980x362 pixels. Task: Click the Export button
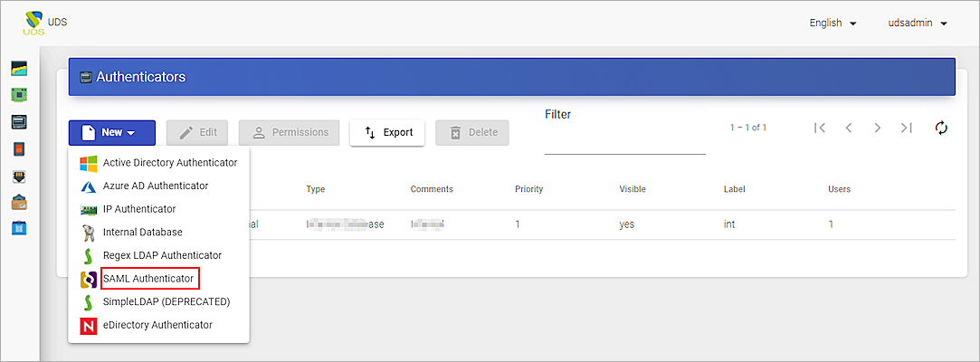pyautogui.click(x=387, y=132)
